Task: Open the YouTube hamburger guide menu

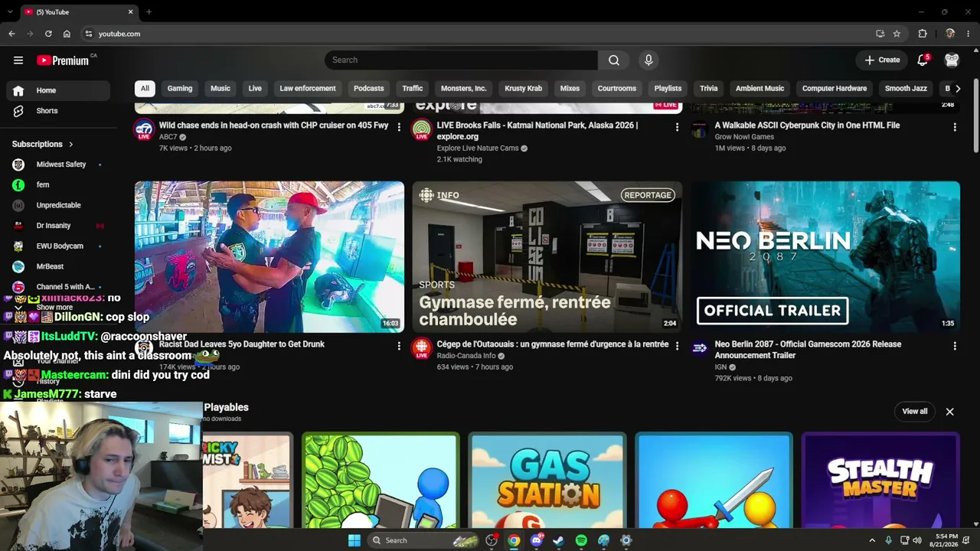Action: point(18,60)
